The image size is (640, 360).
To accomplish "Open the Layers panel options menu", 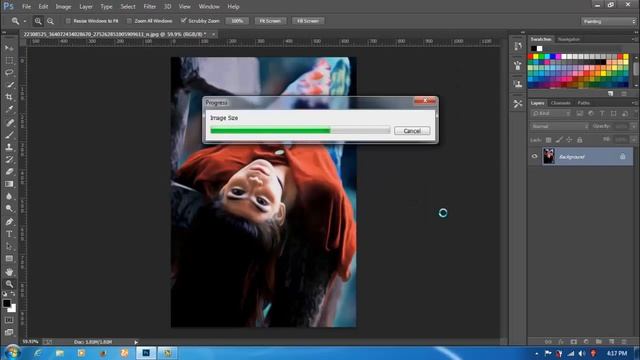I will point(634,103).
